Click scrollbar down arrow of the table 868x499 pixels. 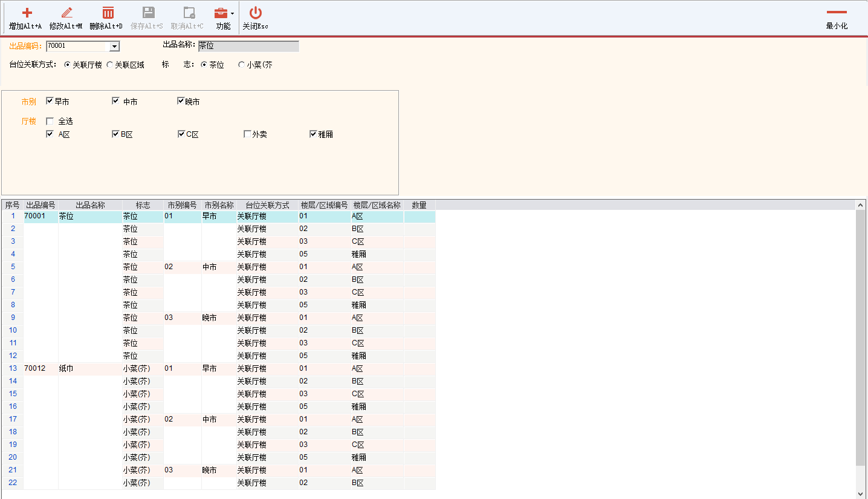point(861,494)
